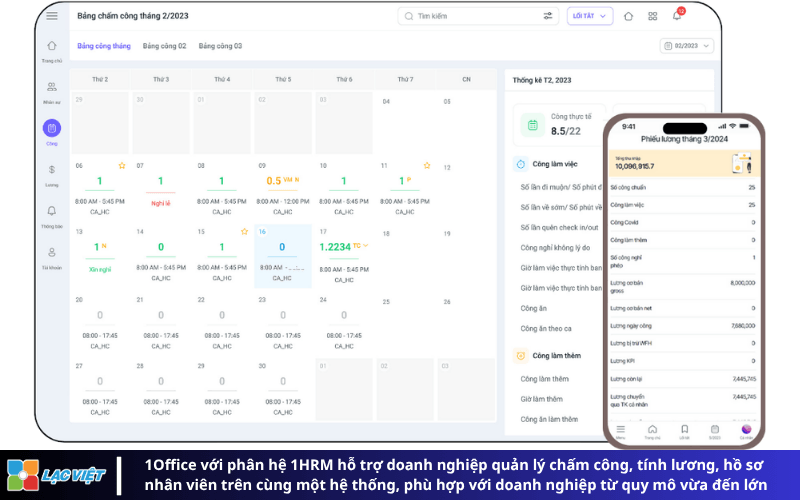This screenshot has width=800, height=500.
Task: Click the Công thực tế calendar icon
Action: (532, 125)
